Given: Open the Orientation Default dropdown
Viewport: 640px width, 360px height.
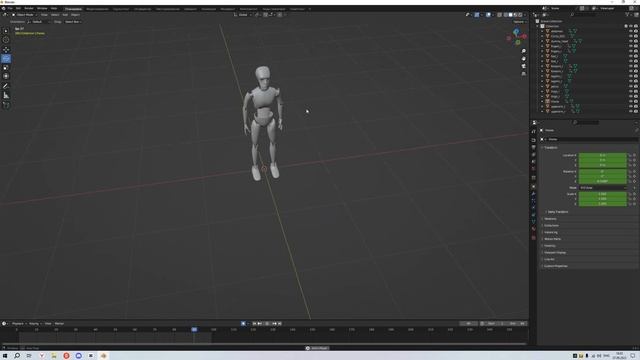Looking at the screenshot, I should pyautogui.click(x=39, y=22).
